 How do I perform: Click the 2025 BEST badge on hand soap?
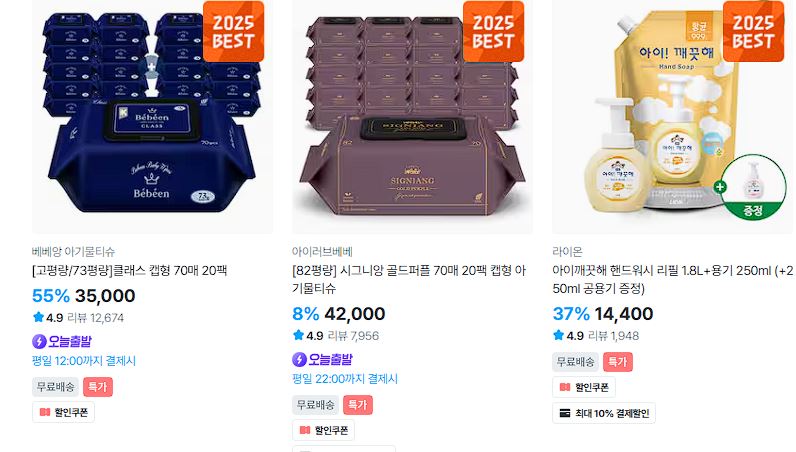click(x=753, y=31)
